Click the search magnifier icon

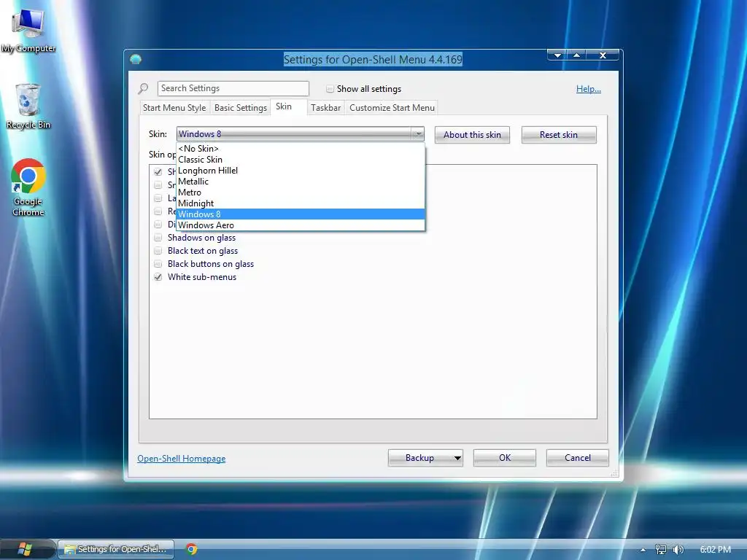(143, 88)
